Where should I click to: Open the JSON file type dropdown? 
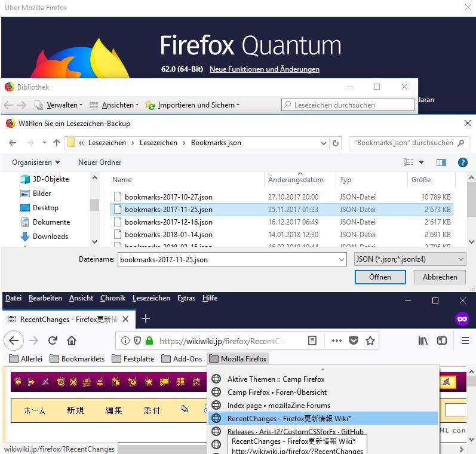click(x=410, y=259)
